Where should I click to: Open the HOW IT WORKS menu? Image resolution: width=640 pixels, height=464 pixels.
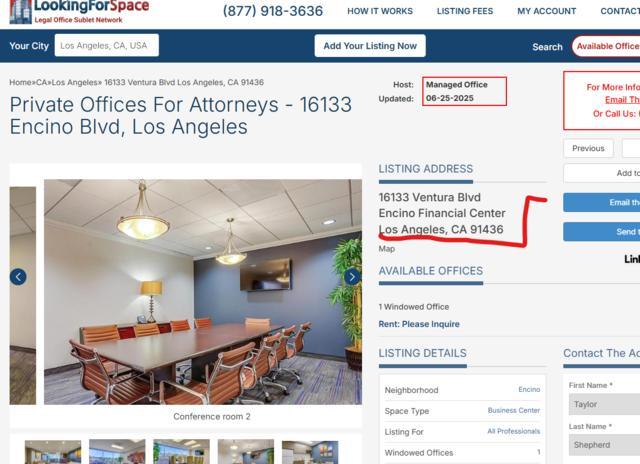click(380, 11)
